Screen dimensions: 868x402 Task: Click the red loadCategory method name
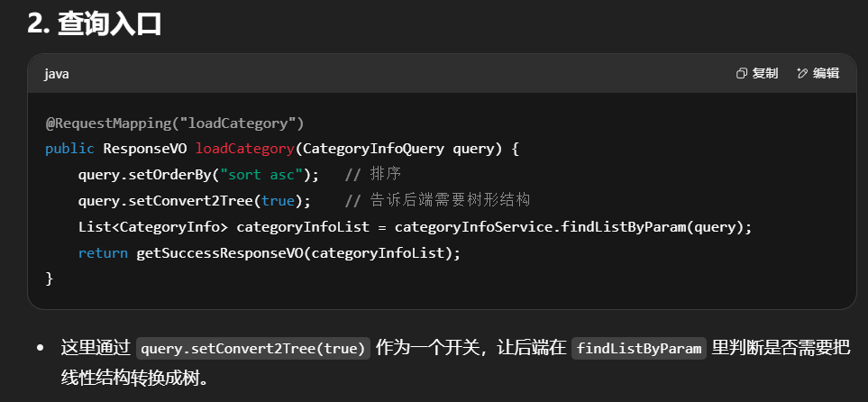[x=244, y=148]
